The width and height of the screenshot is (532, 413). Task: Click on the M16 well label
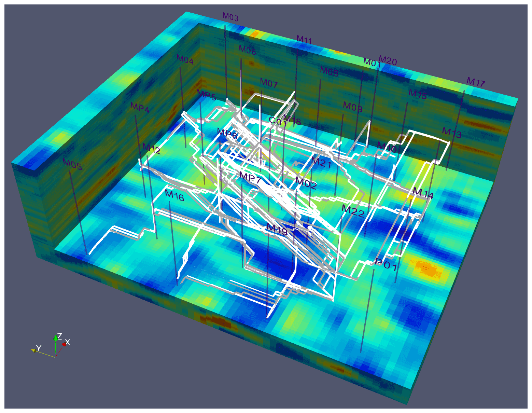click(174, 195)
